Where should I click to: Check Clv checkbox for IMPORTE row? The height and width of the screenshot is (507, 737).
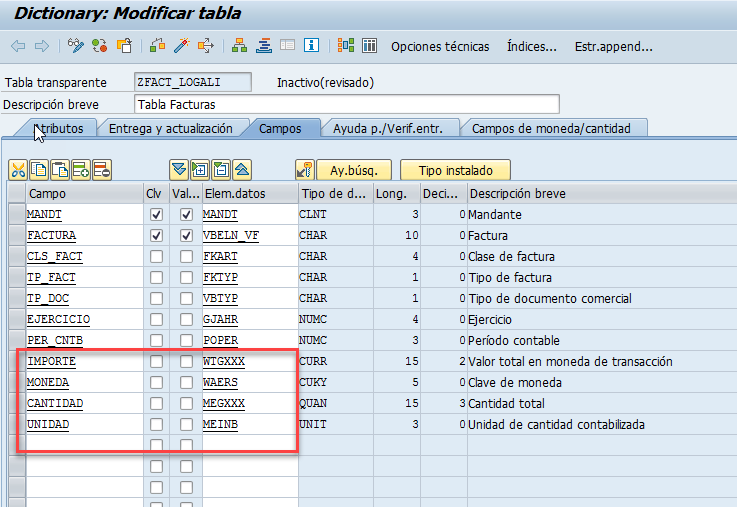[156, 361]
